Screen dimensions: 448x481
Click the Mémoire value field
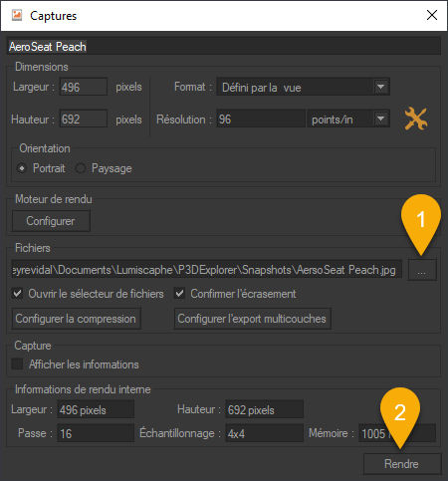click(x=397, y=433)
